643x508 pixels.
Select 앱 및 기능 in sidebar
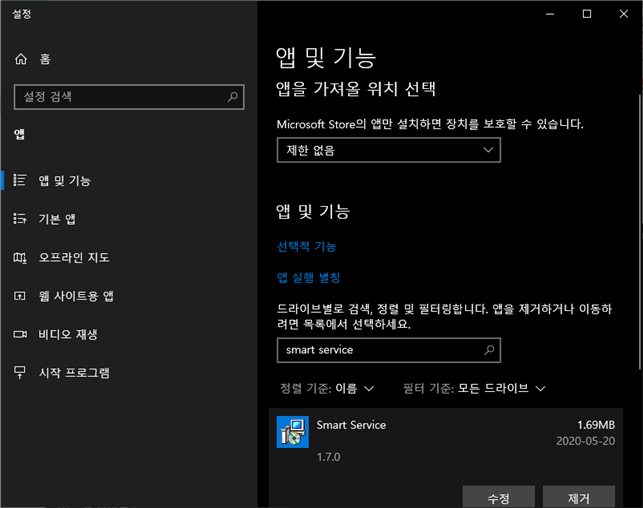pyautogui.click(x=64, y=180)
